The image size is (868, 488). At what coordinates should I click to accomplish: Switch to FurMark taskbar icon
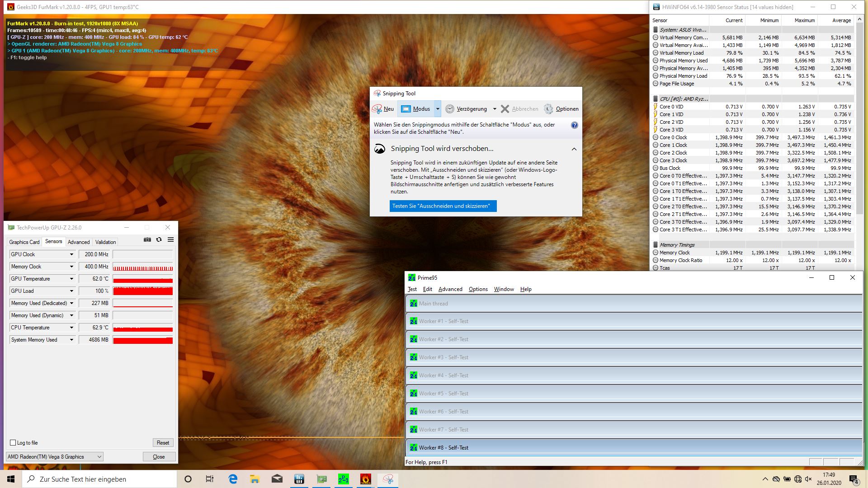pyautogui.click(x=366, y=479)
